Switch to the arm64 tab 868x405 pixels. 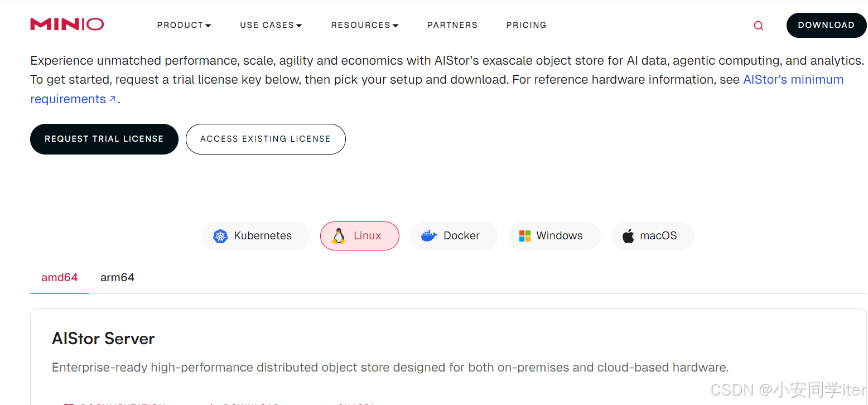117,277
